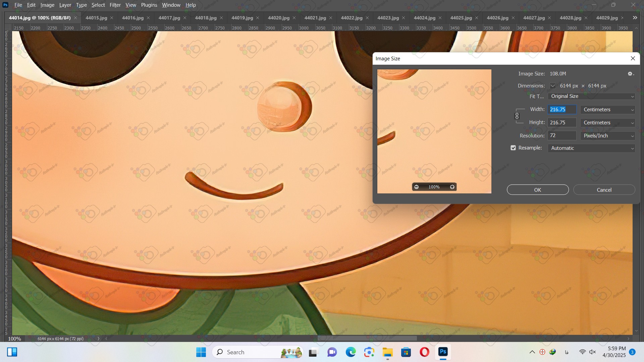Open Task View from the taskbar
The image size is (644, 362).
313,352
